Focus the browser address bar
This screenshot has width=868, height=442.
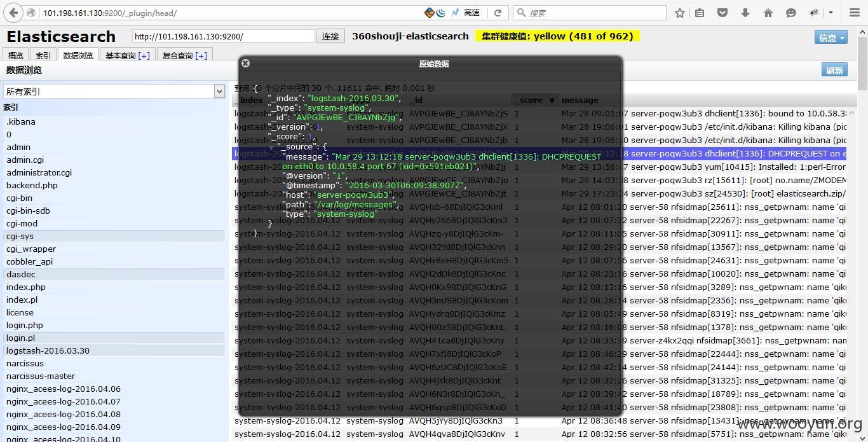(229, 13)
